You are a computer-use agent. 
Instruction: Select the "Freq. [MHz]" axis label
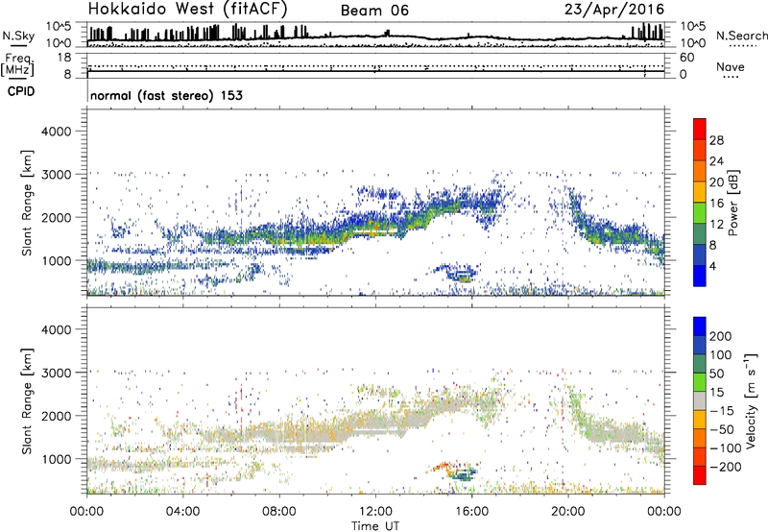pos(17,65)
